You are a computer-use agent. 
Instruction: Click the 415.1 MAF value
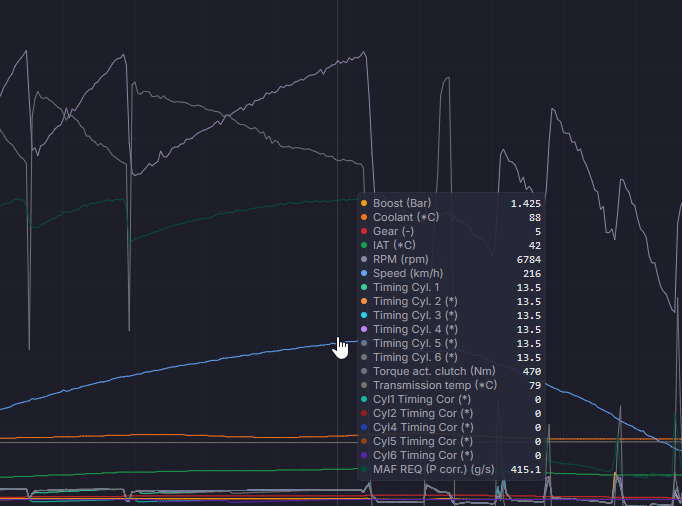525,469
